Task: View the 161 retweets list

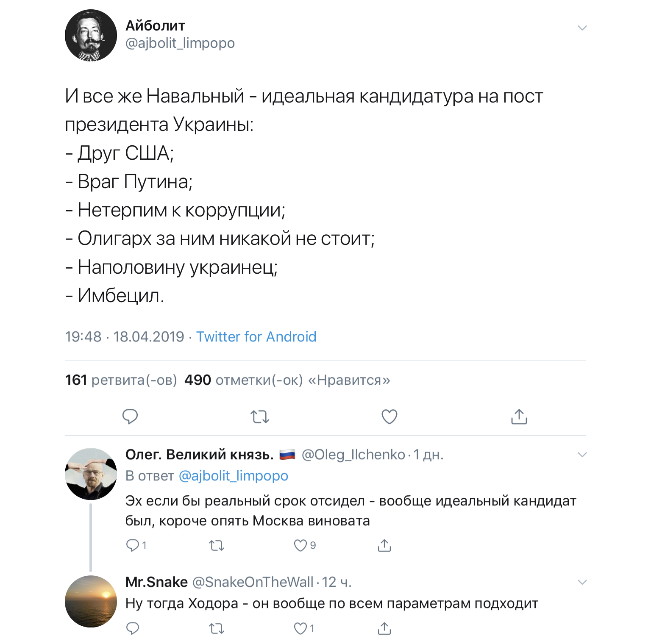Action: (121, 380)
